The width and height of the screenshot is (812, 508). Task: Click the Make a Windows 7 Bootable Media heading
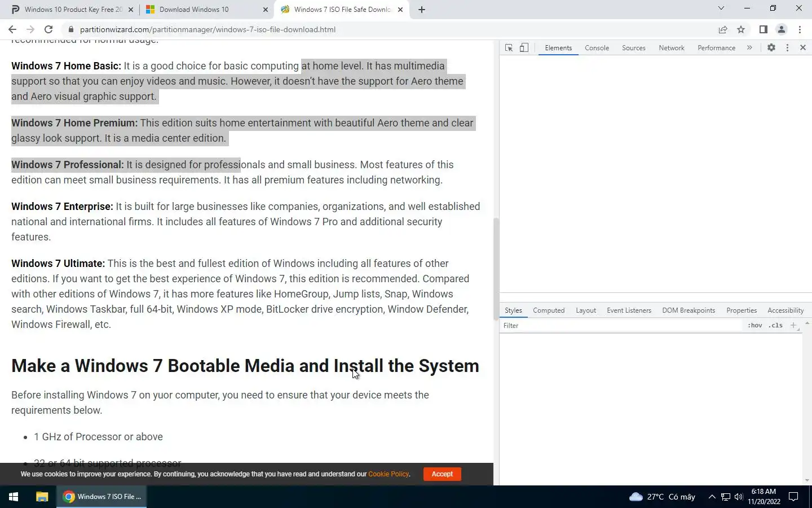[x=245, y=366]
